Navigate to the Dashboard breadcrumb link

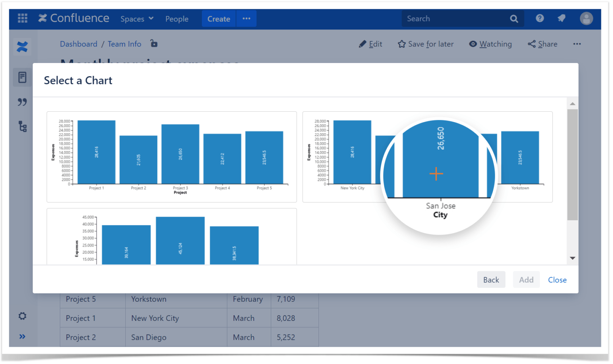coord(79,44)
